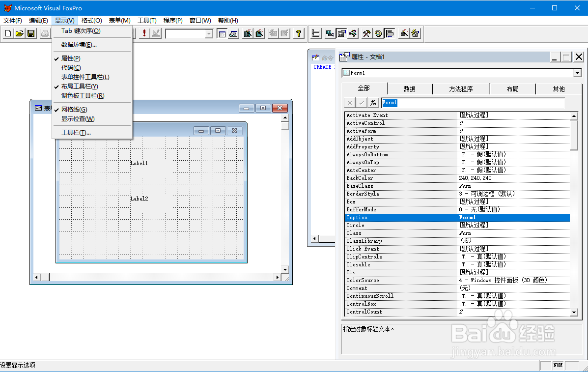Click the fx expression builder button
This screenshot has width=588, height=372.
click(373, 102)
